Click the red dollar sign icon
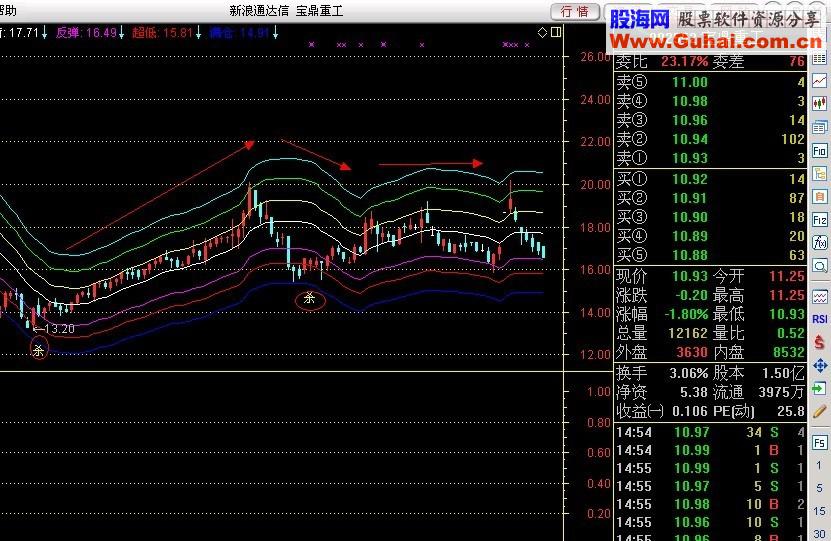 [819, 342]
